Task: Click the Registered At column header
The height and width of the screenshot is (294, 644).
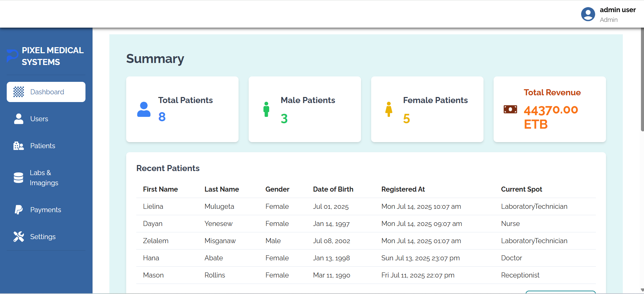Action: coord(403,189)
